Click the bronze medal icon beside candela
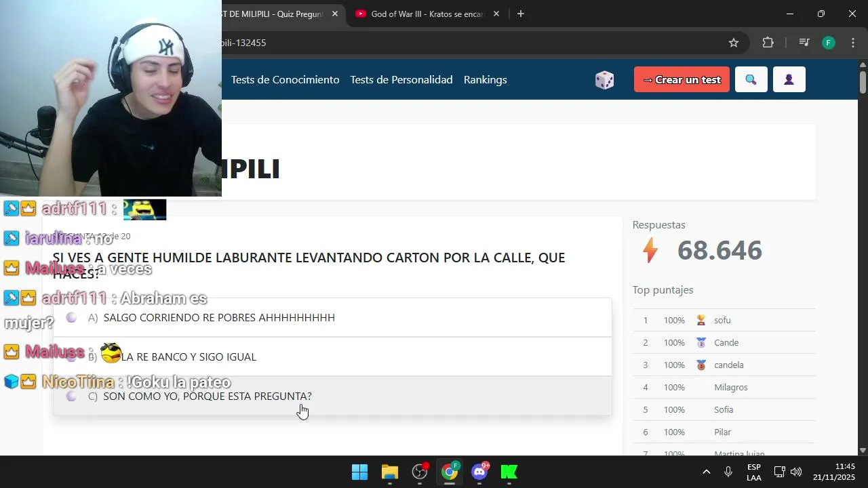 [701, 365]
